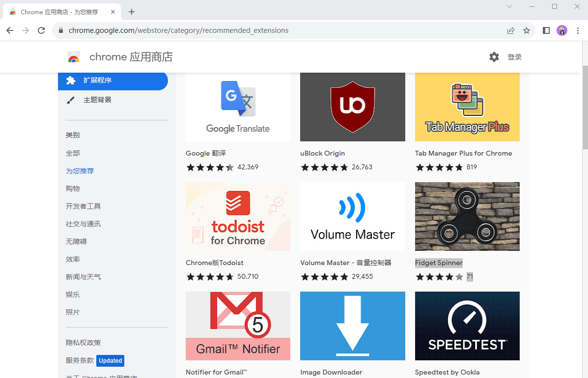Click the share page icon
The height and width of the screenshot is (378, 588).
pyautogui.click(x=511, y=30)
